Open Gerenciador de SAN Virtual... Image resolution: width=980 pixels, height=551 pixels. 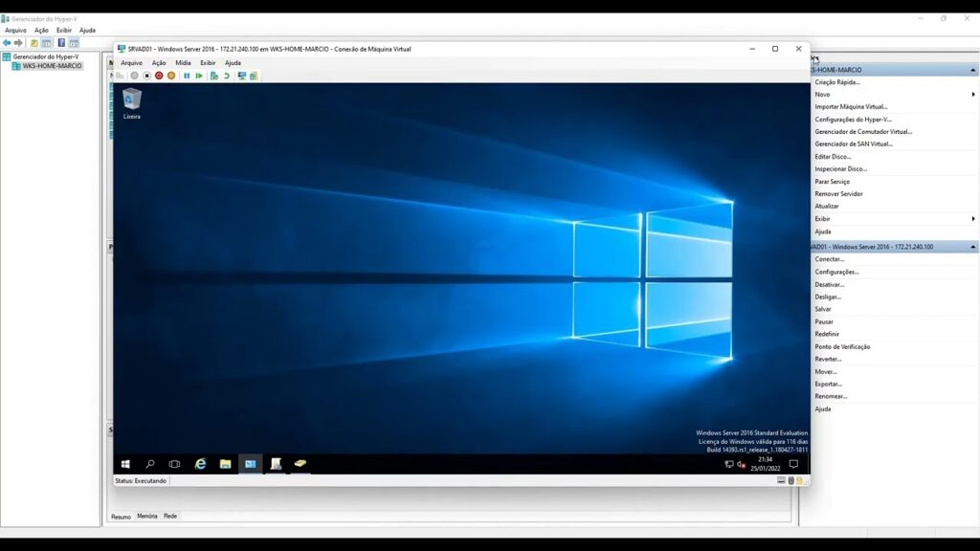tap(853, 143)
